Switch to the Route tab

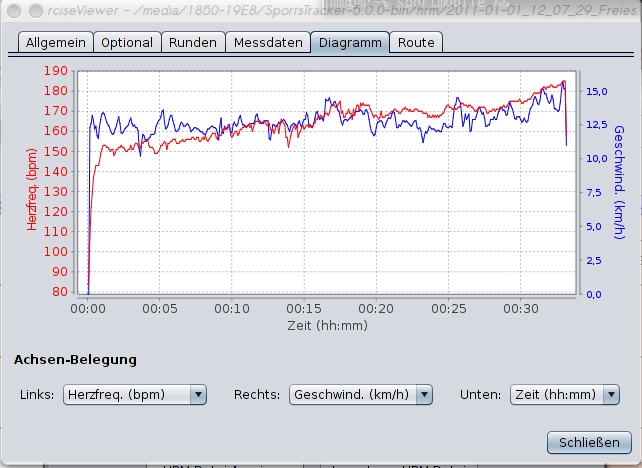tap(416, 43)
